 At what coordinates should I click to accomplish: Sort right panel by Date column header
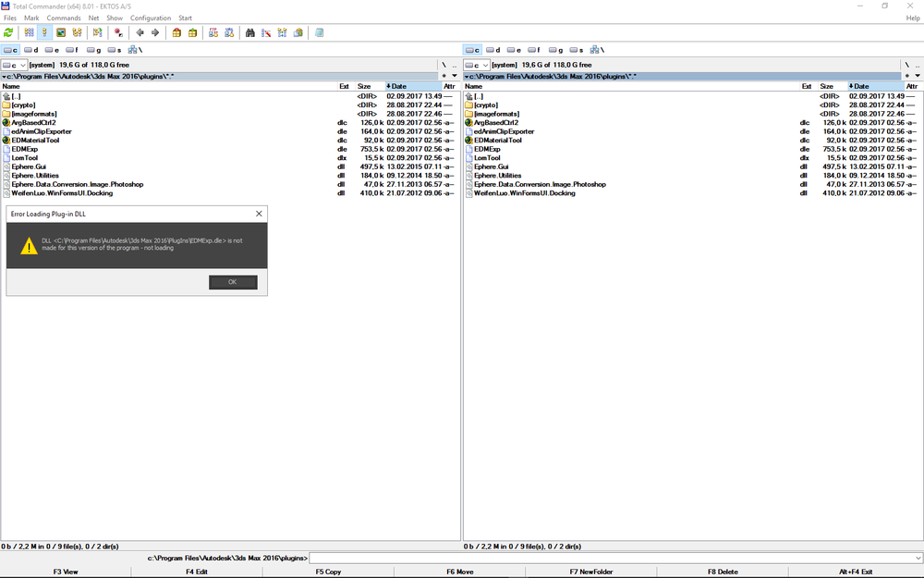876,86
